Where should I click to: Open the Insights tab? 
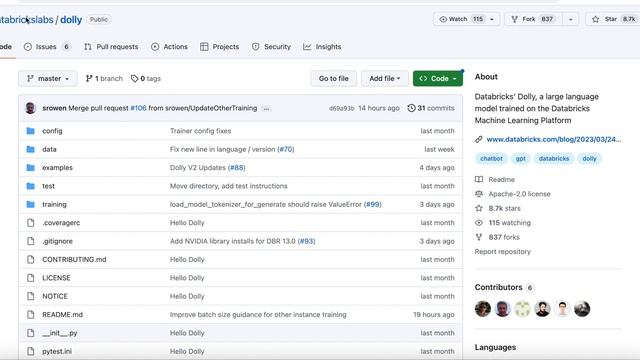[322, 47]
